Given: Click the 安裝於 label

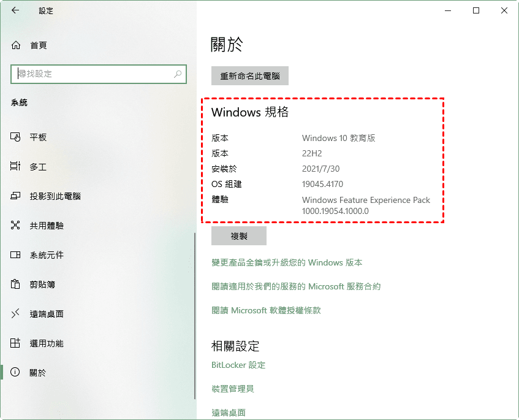Looking at the screenshot, I should (x=224, y=169).
